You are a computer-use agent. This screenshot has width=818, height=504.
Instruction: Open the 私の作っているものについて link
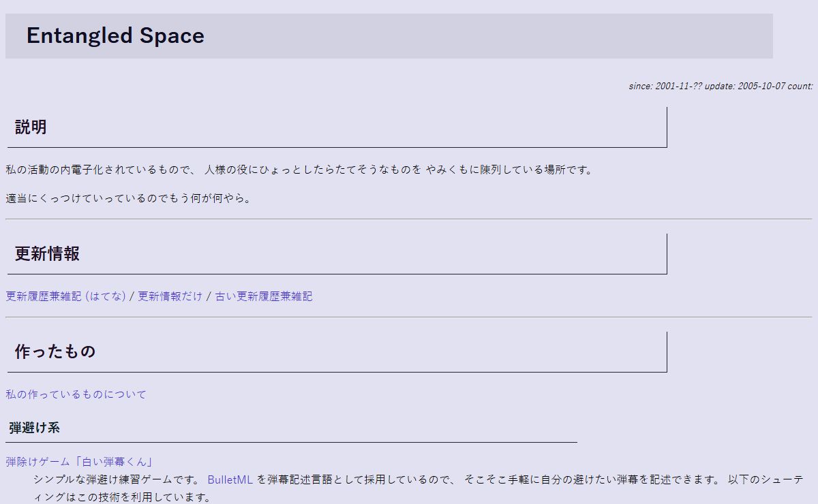[x=76, y=394]
